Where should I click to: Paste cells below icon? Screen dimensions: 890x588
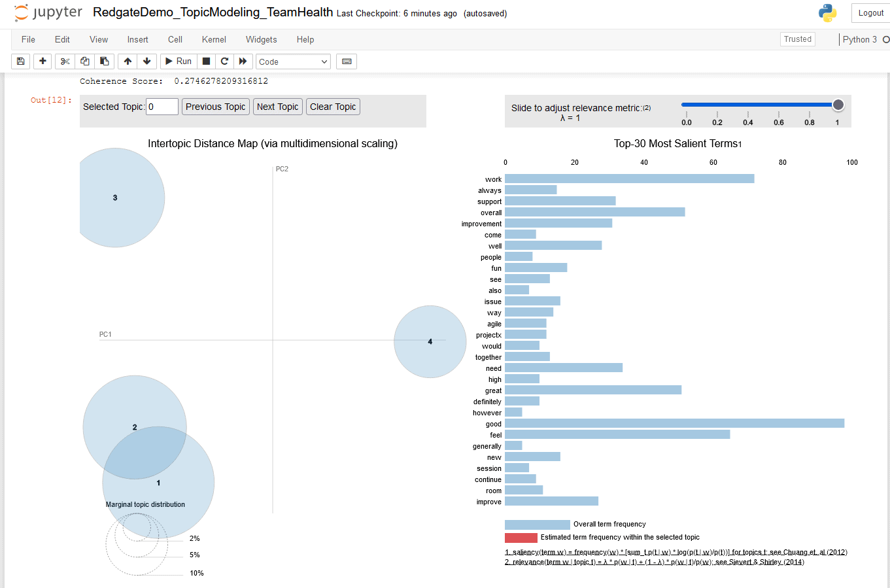pyautogui.click(x=104, y=61)
